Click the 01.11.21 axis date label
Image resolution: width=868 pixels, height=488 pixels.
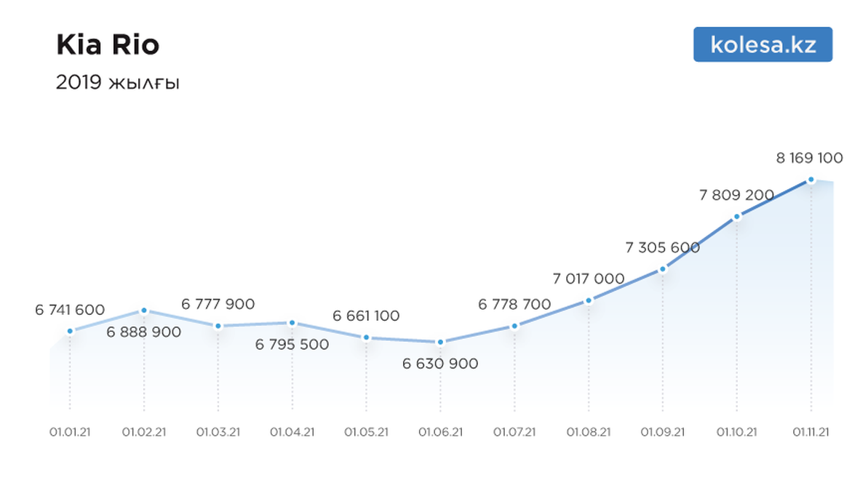click(811, 432)
